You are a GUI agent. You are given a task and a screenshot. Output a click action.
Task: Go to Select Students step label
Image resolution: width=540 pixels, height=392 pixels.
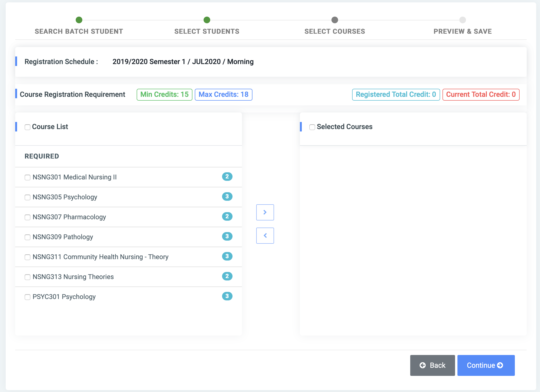207,31
